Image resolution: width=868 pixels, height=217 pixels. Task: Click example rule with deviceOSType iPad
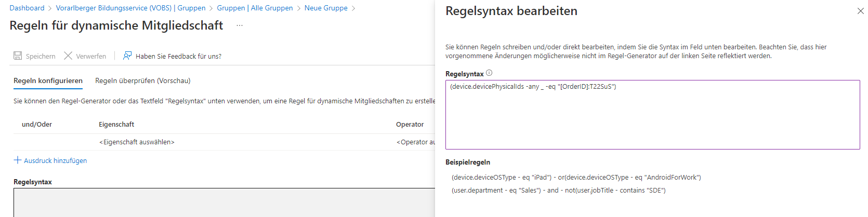576,178
